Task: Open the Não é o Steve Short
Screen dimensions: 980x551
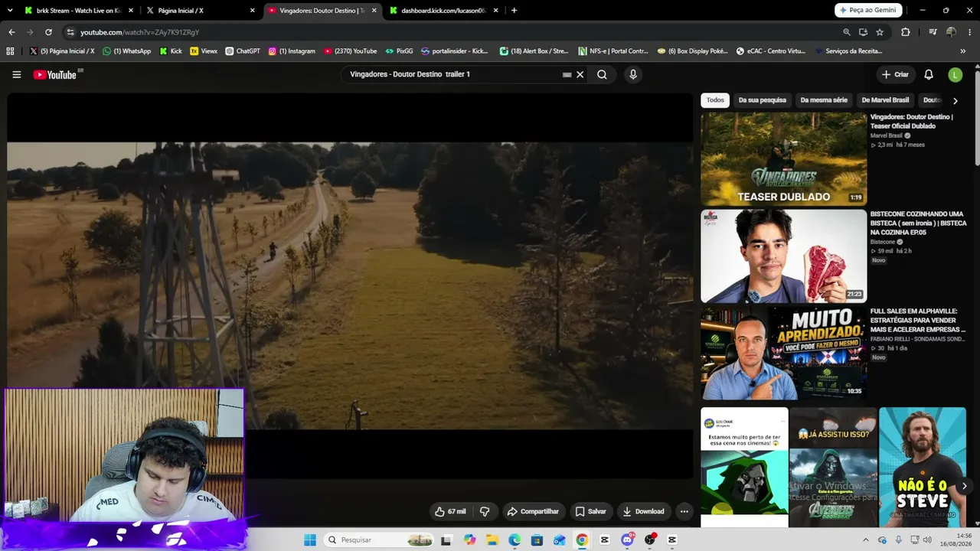Action: 923,467
